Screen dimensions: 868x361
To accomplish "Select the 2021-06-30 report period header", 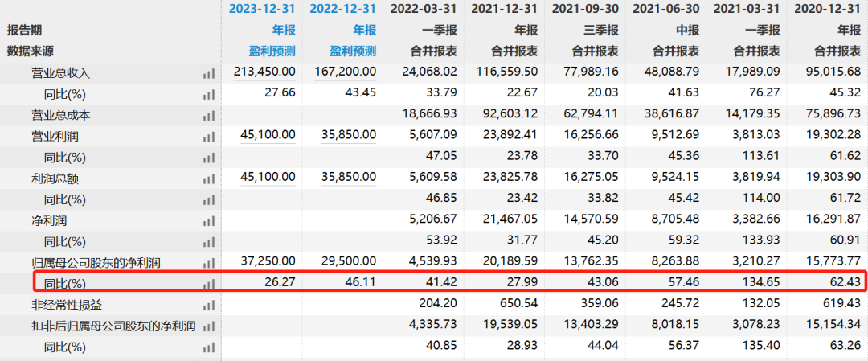I will [x=665, y=9].
